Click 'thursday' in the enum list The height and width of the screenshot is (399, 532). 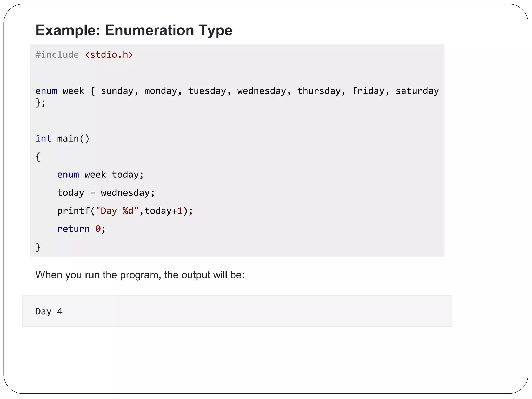coord(319,91)
